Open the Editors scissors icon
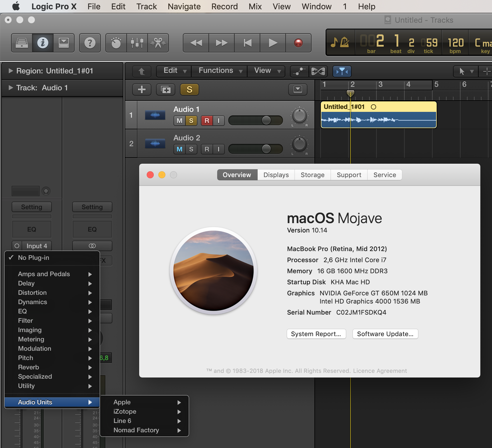This screenshot has height=448, width=492. tap(158, 43)
